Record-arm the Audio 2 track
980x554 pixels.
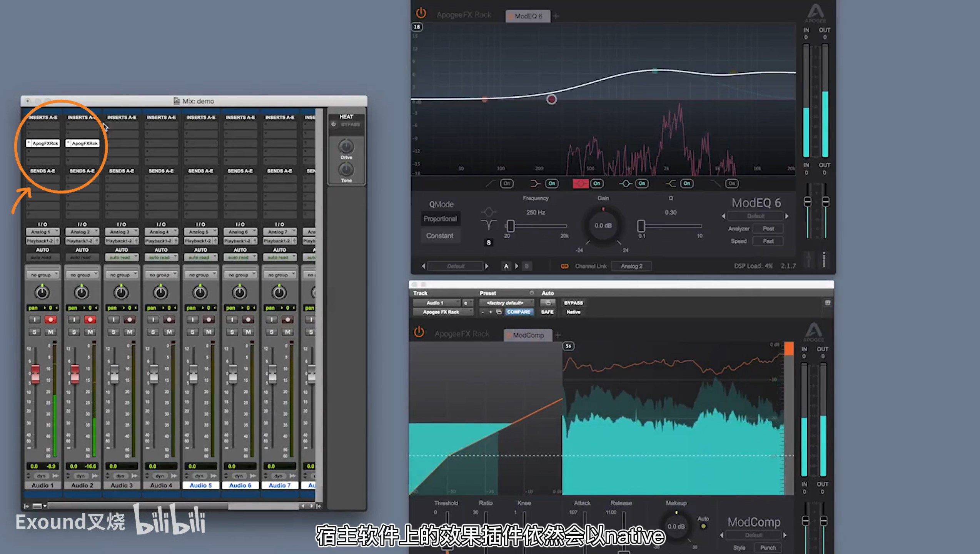[x=90, y=319]
